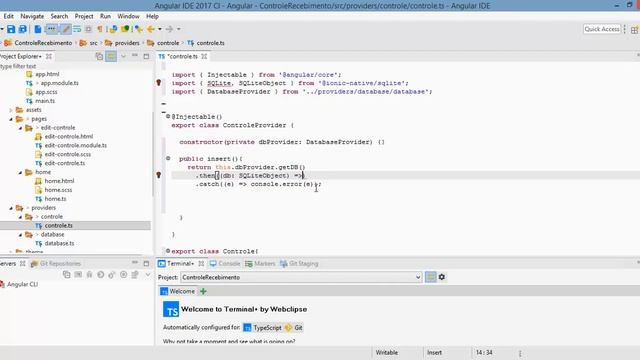Open the Search menu
This screenshot has height=360, width=640.
[x=59, y=16]
